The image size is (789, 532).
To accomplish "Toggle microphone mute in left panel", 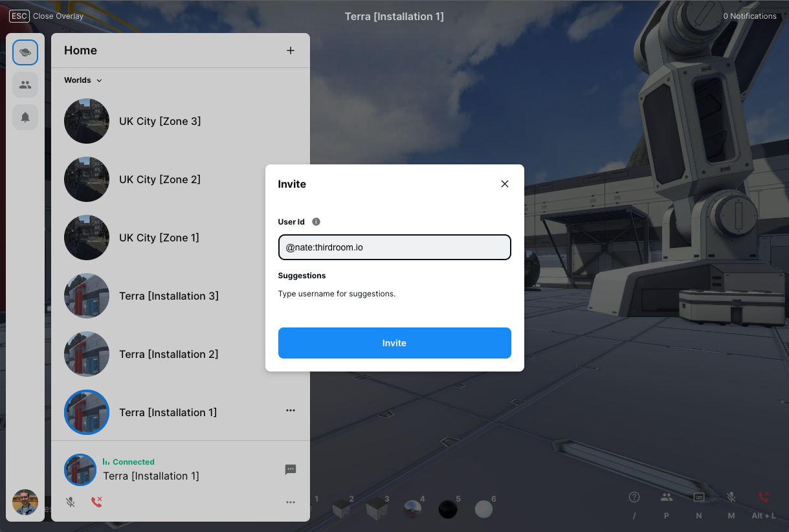I will 71,502.
